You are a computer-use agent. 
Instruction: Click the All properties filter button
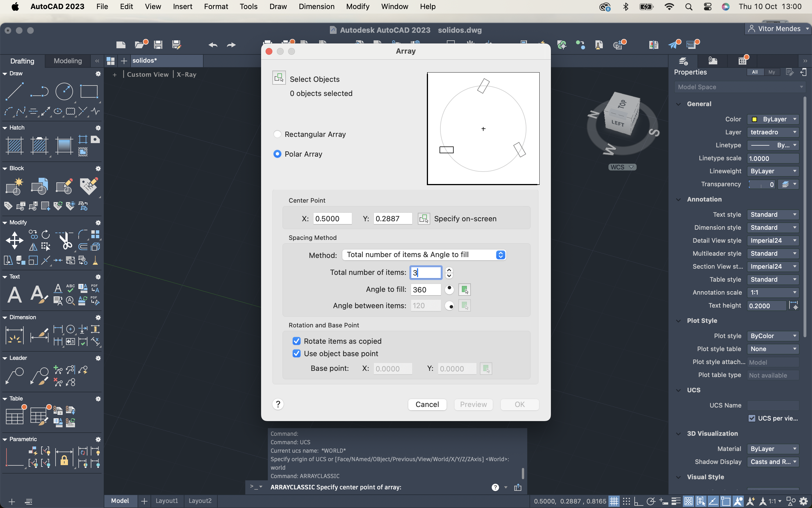coord(755,72)
